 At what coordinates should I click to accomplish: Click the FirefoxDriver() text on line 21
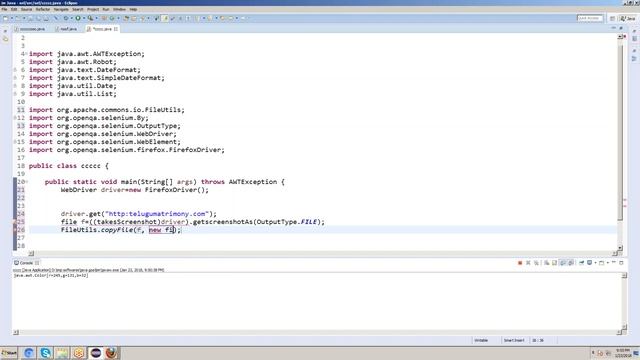pos(176,190)
